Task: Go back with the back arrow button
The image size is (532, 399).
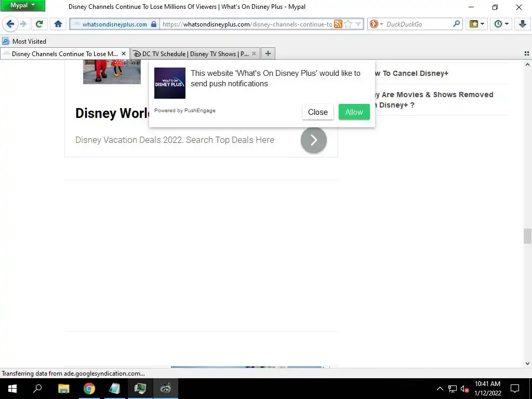Action: (x=10, y=24)
